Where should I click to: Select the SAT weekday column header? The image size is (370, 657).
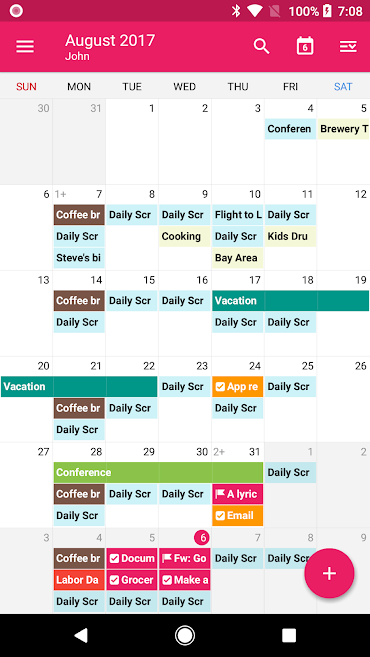[343, 87]
